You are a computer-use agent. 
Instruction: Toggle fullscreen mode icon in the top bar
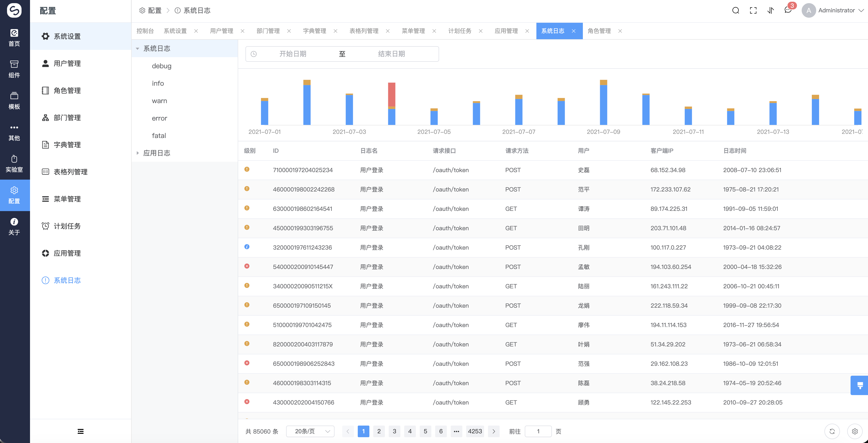click(754, 10)
